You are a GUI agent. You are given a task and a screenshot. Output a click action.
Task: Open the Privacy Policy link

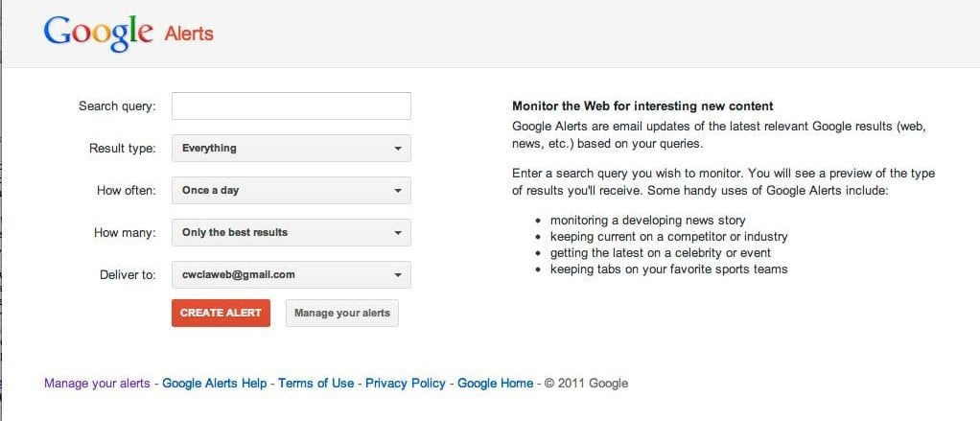click(x=406, y=383)
